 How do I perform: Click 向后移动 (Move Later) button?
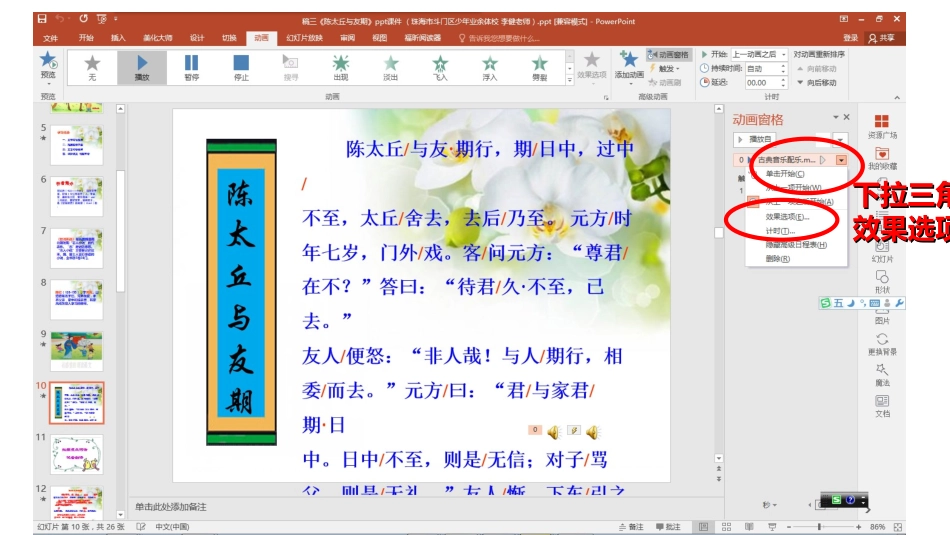[x=817, y=82]
